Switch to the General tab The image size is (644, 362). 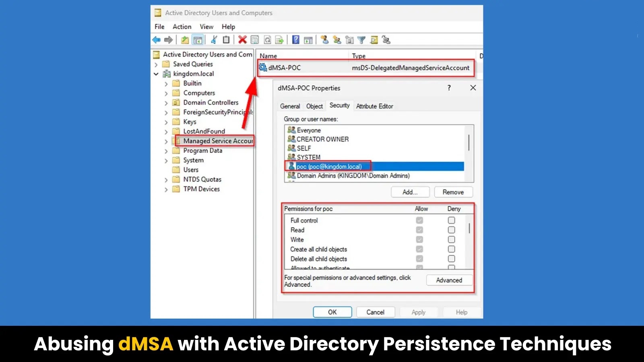[290, 106]
